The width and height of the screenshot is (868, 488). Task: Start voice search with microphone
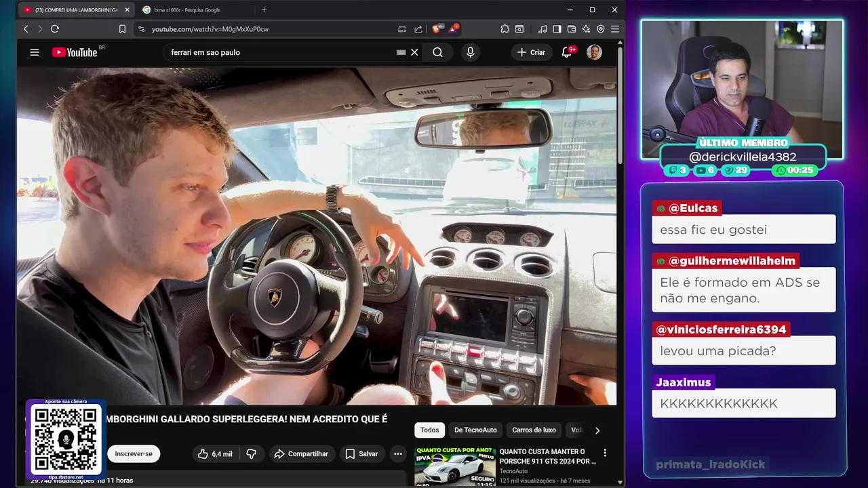tap(470, 52)
